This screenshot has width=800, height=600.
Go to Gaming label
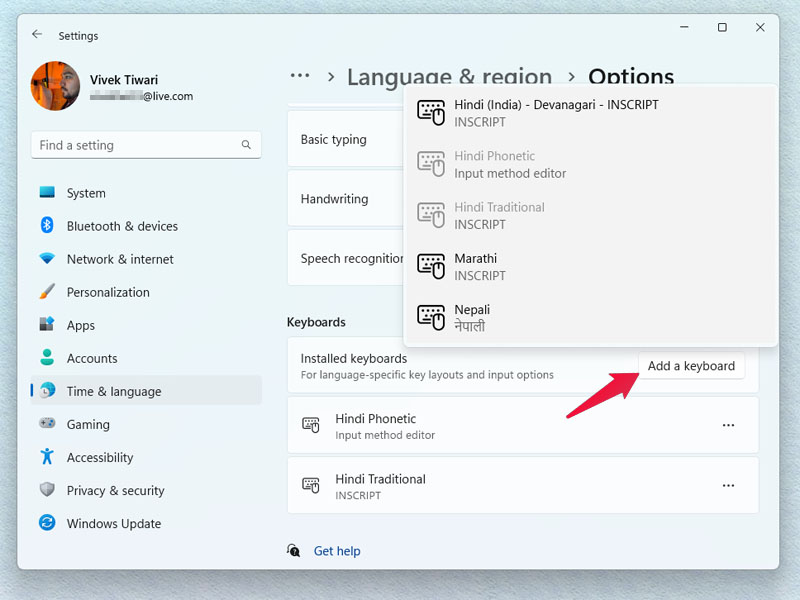coord(88,424)
